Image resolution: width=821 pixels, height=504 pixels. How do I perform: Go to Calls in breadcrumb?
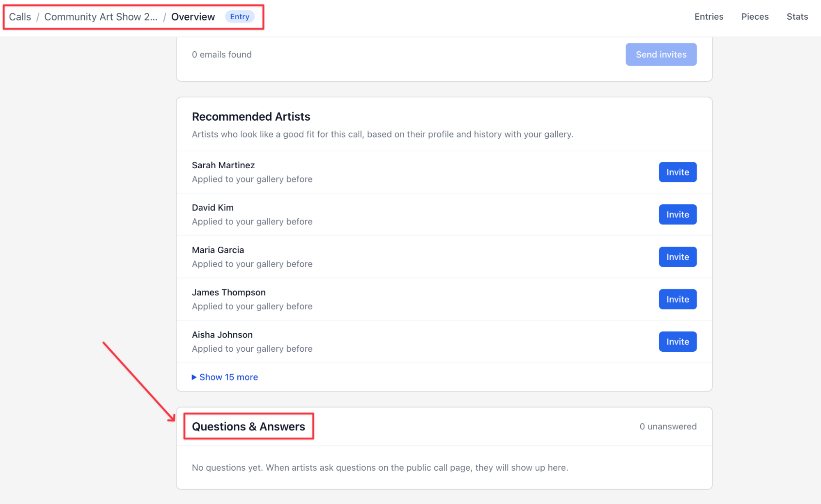pos(20,16)
